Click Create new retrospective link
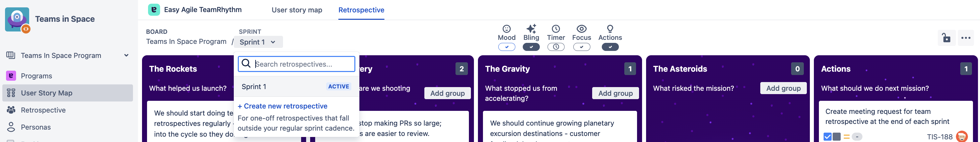This screenshot has height=142, width=980. tap(282, 106)
